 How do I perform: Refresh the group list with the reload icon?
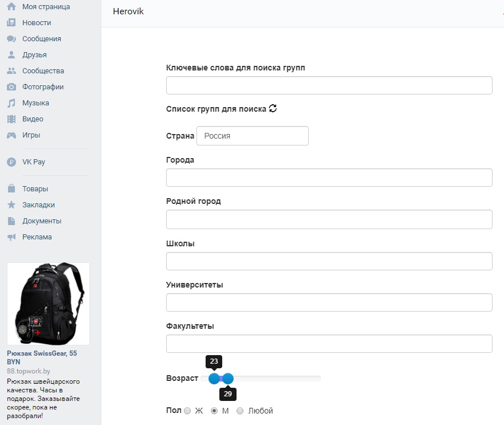click(x=273, y=108)
